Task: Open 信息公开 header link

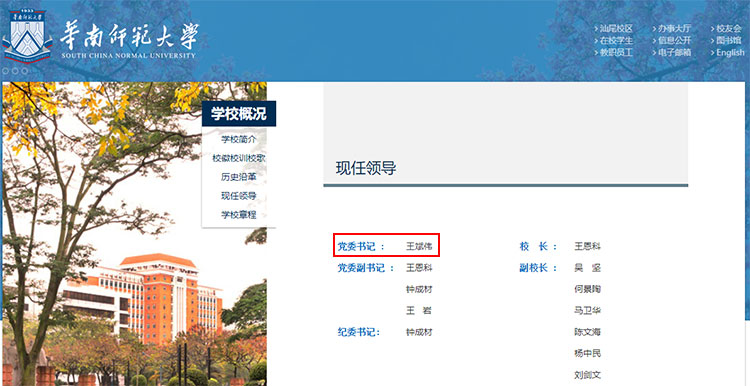Action: [x=672, y=41]
